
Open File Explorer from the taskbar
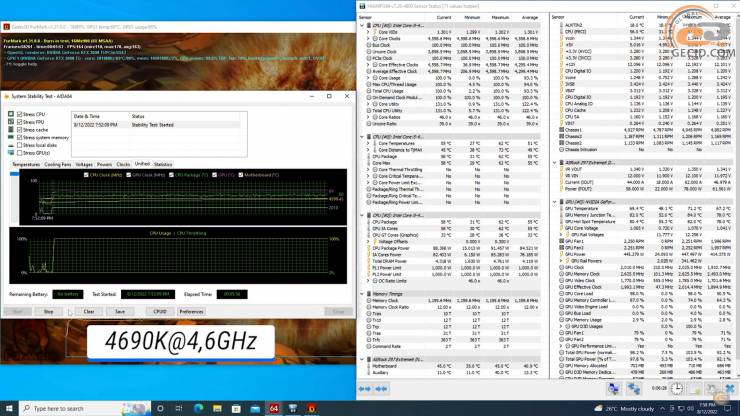click(x=217, y=408)
